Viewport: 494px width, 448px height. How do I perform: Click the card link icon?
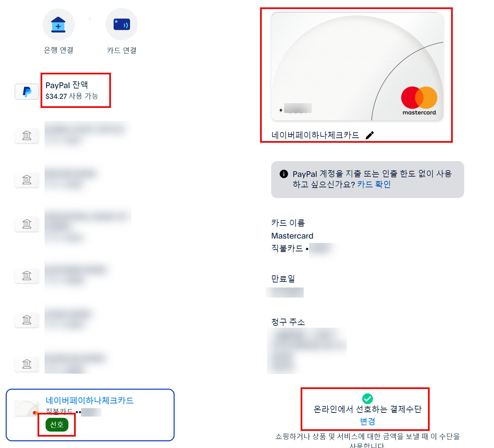(x=122, y=24)
